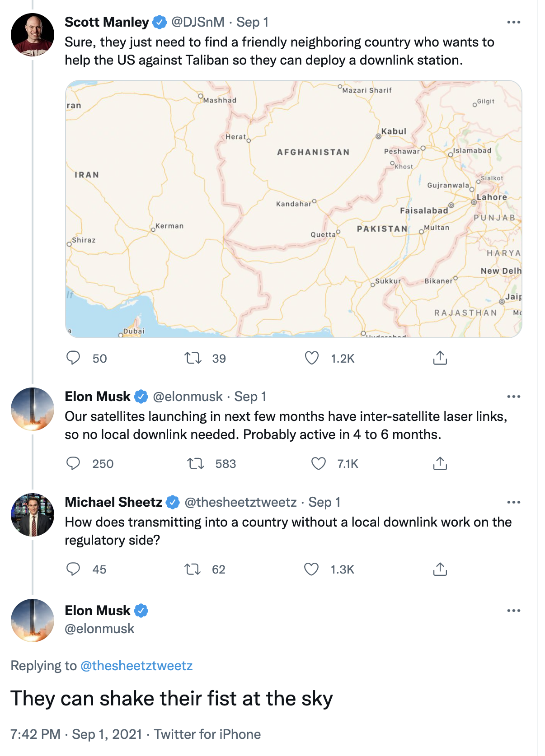This screenshot has height=756, width=545.
Task: Click the @DJSnM handle
Action: [x=198, y=22]
